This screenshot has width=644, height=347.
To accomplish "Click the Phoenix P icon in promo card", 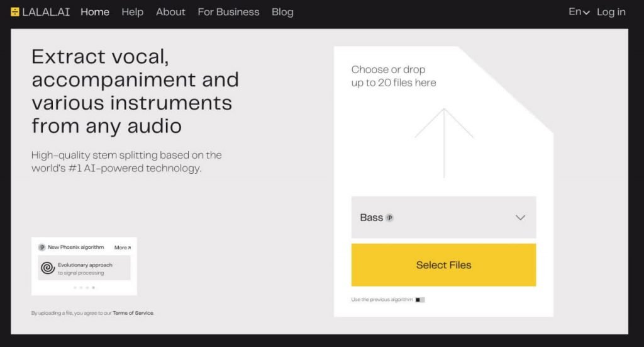I will click(x=42, y=247).
